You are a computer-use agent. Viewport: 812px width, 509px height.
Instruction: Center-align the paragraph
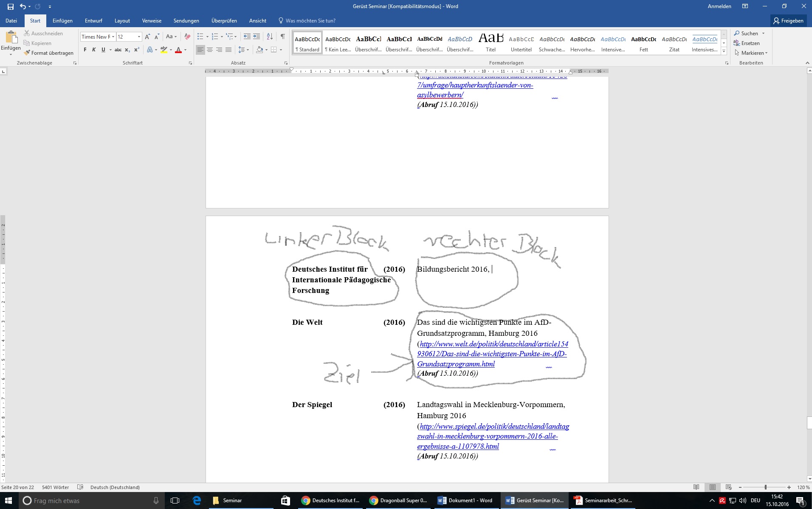[x=210, y=50]
